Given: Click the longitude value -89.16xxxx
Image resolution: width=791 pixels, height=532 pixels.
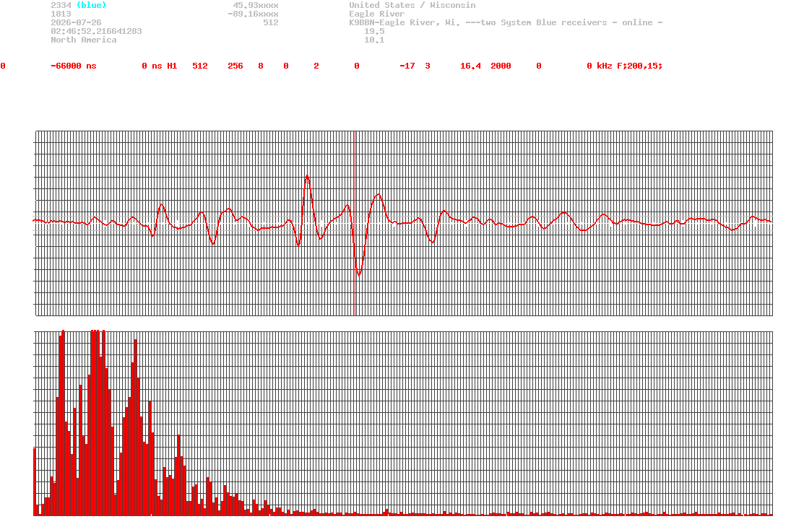Looking at the screenshot, I should [253, 14].
